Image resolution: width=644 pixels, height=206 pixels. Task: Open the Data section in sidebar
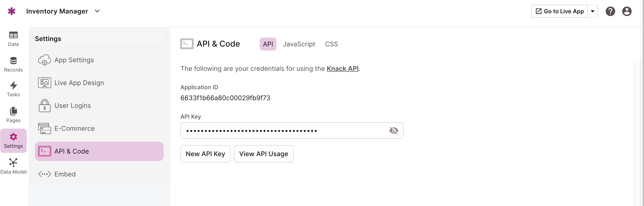click(x=13, y=39)
